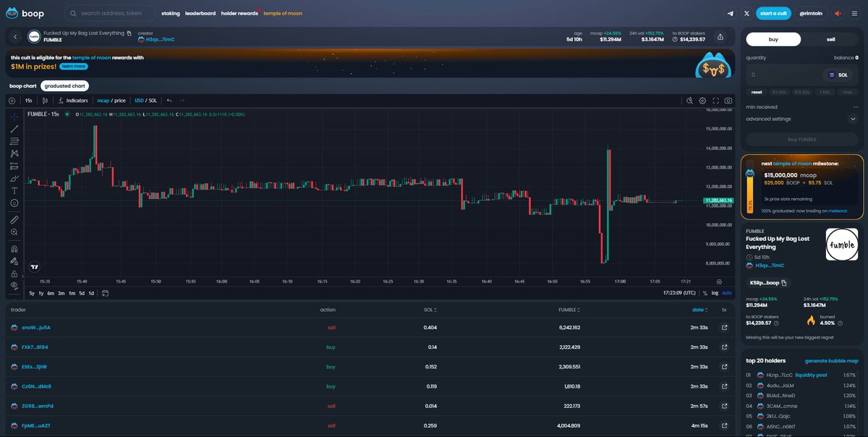Select the graduated chart tab

[x=64, y=86]
